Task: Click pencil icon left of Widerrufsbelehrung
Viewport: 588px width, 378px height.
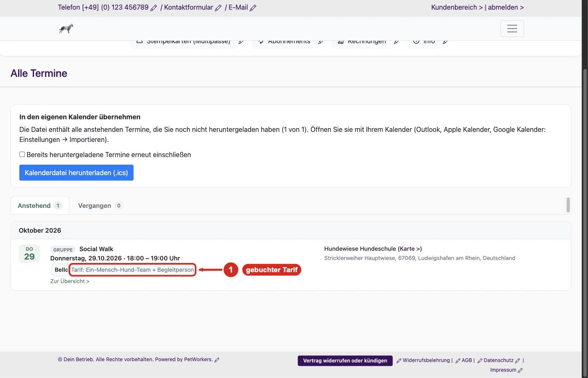Action: click(399, 360)
